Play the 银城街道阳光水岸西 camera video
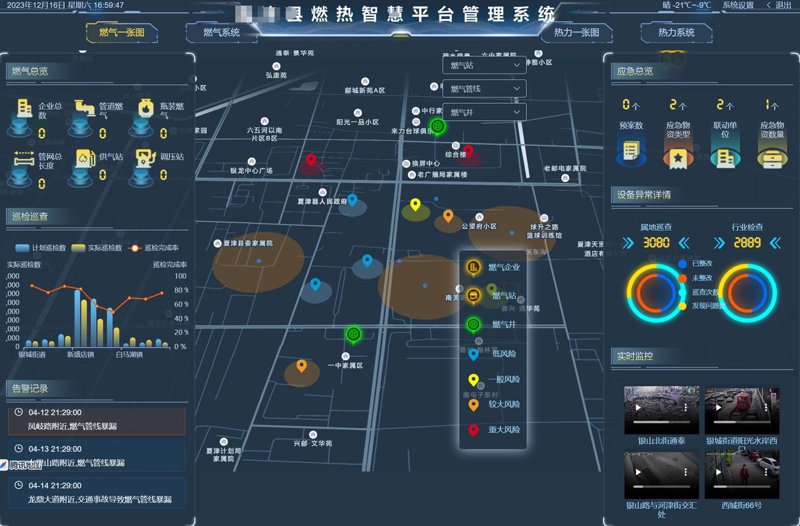The width and height of the screenshot is (800, 526). pos(718,407)
